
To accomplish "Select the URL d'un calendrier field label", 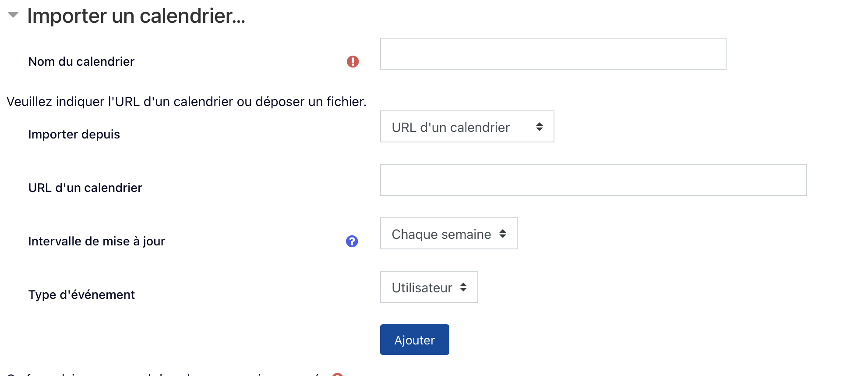I will coord(85,188).
